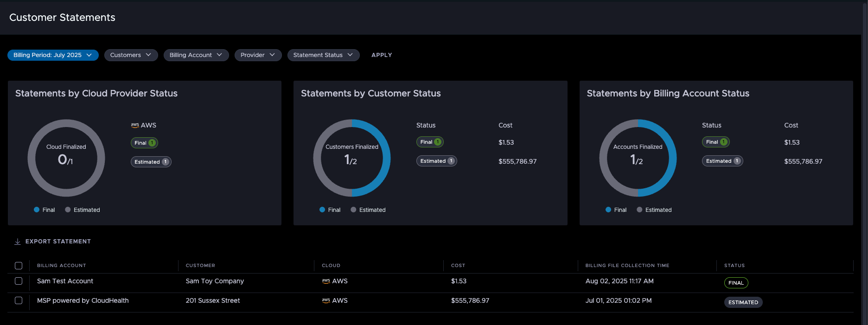Sort by BILLING ACCOUNT column header
This screenshot has width=868, height=325.
62,266
